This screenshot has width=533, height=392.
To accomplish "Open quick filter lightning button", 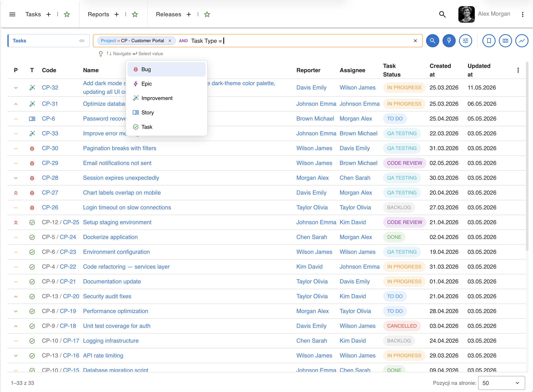I will 449,41.
